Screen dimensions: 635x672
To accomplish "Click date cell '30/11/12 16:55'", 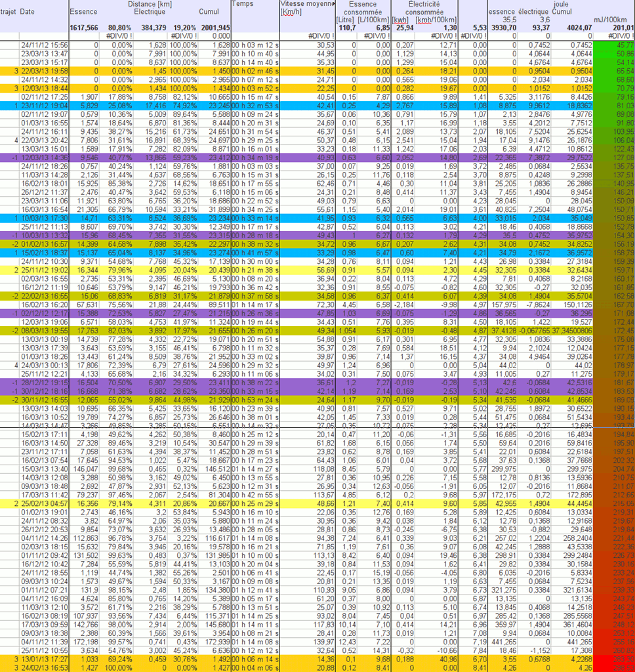I will (44, 400).
